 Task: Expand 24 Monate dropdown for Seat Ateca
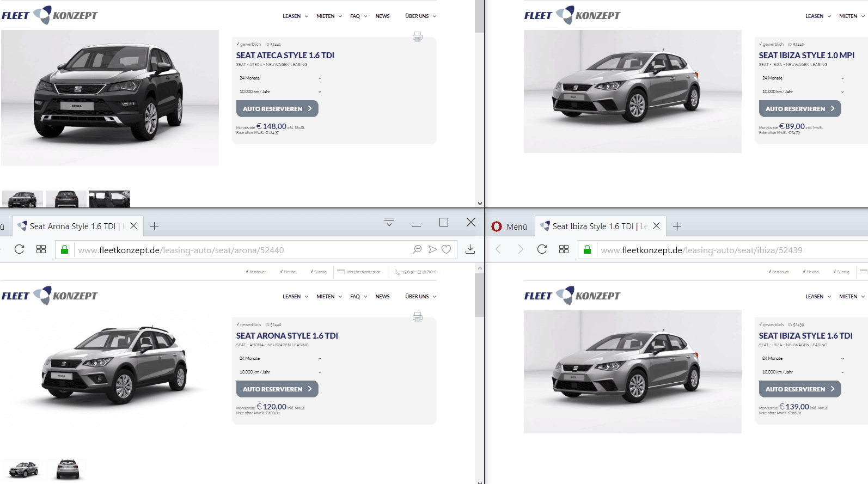pyautogui.click(x=280, y=78)
